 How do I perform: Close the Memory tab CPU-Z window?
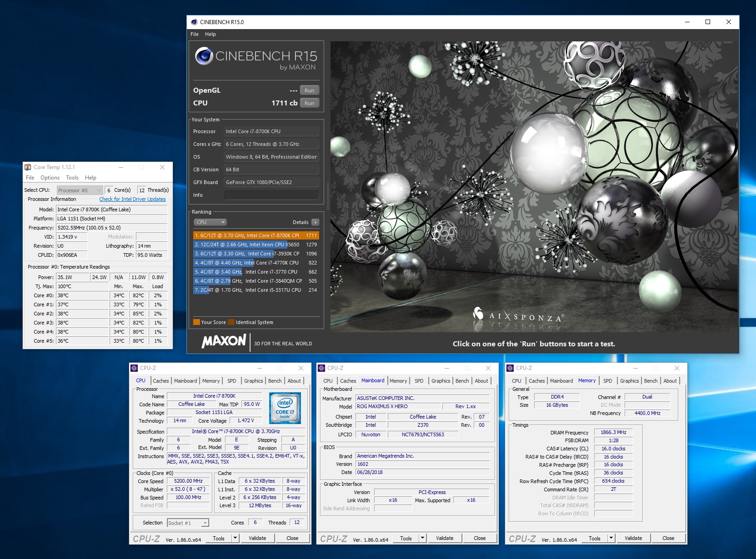677,368
